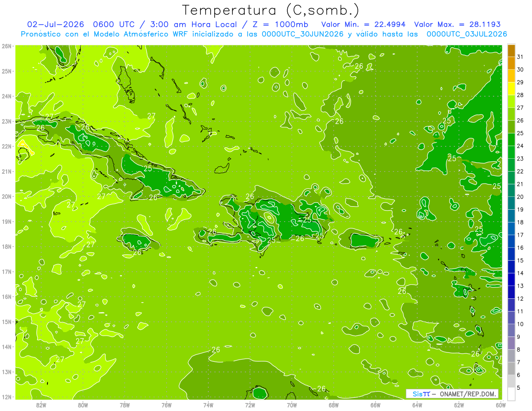Click the '26N' latitude axis label
This screenshot has width=532, height=411.
point(6,46)
